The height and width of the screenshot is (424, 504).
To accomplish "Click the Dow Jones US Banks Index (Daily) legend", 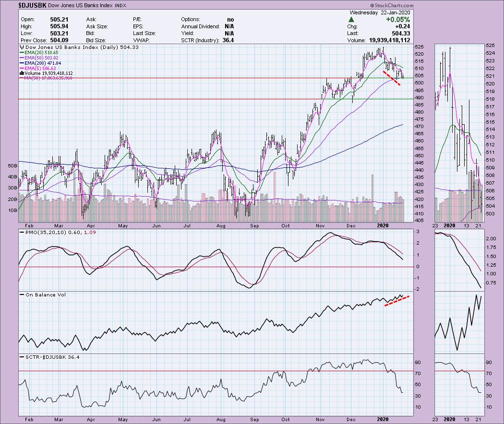I will (x=79, y=47).
